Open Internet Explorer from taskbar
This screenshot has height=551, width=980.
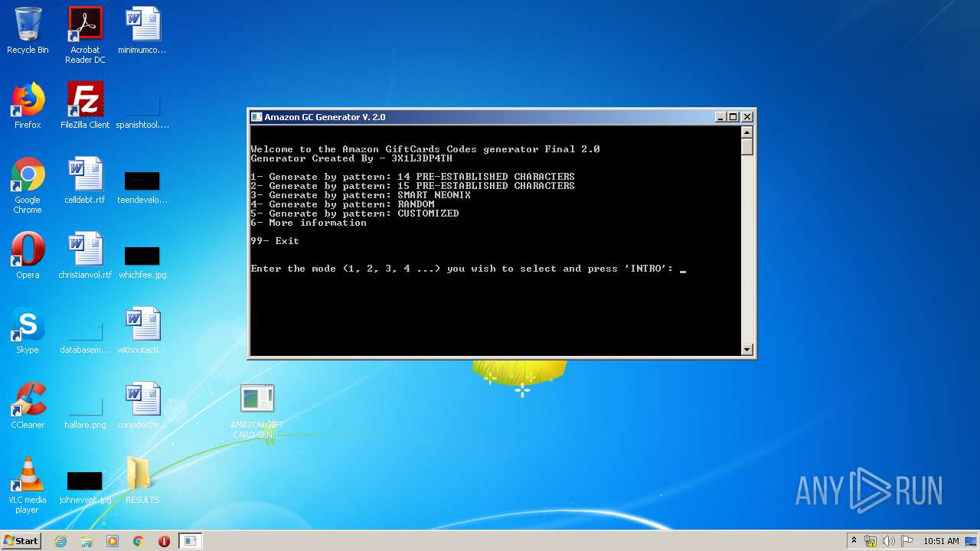(60, 541)
